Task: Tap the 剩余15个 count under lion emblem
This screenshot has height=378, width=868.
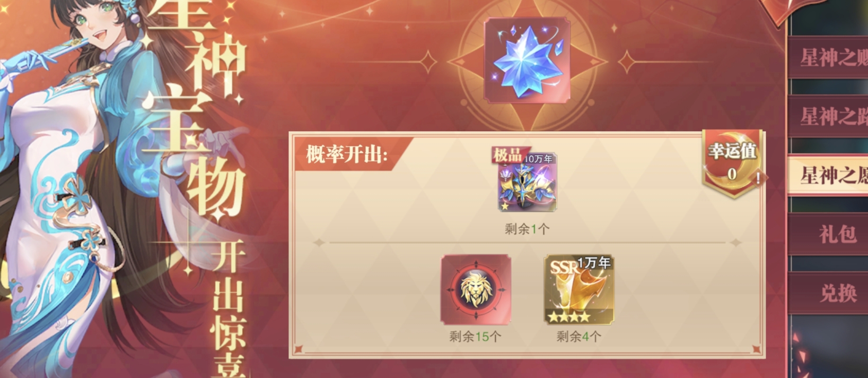Action: 475,337
